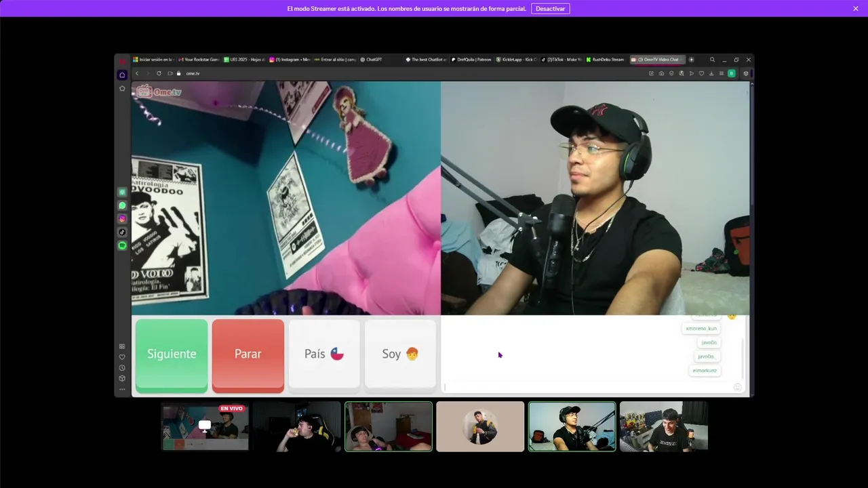The height and width of the screenshot is (488, 868).
Task: Click the elmorkunz chat message
Action: [705, 371]
